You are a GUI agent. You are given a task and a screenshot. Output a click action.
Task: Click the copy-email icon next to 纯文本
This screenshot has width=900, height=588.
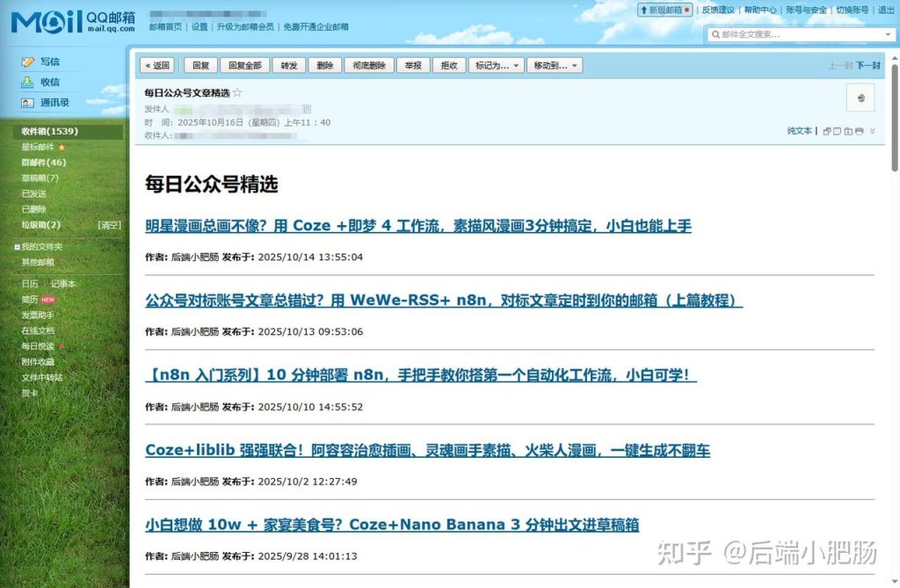pyautogui.click(x=826, y=132)
